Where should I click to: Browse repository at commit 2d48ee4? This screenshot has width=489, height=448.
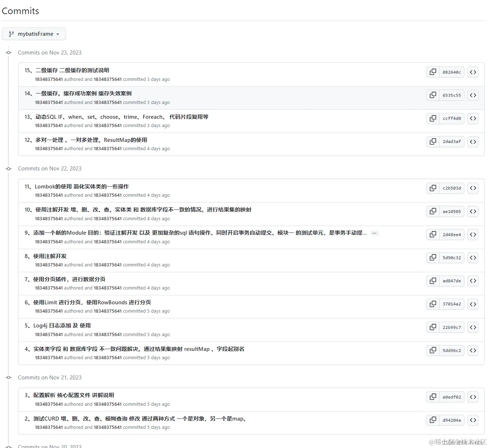point(473,234)
